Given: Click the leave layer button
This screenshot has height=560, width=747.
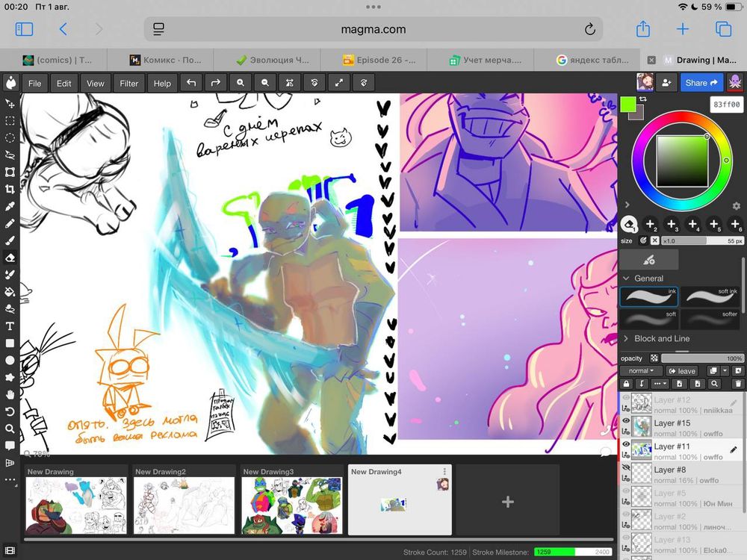Looking at the screenshot, I should (x=682, y=371).
